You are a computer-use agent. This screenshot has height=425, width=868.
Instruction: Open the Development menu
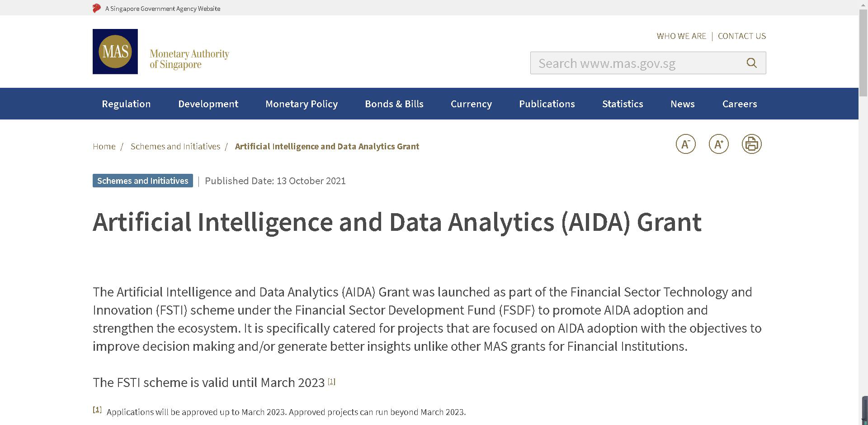(208, 104)
